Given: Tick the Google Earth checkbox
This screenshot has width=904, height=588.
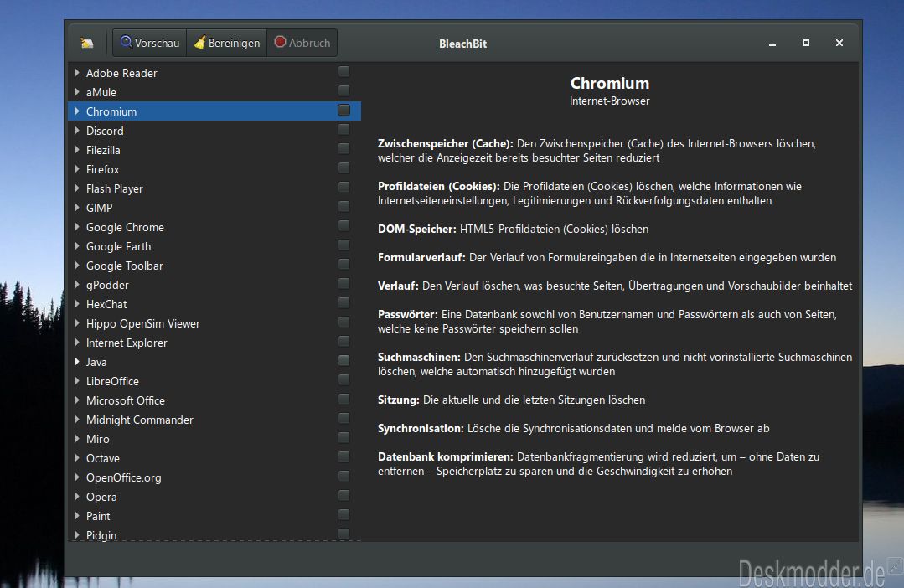Looking at the screenshot, I should pos(344,245).
